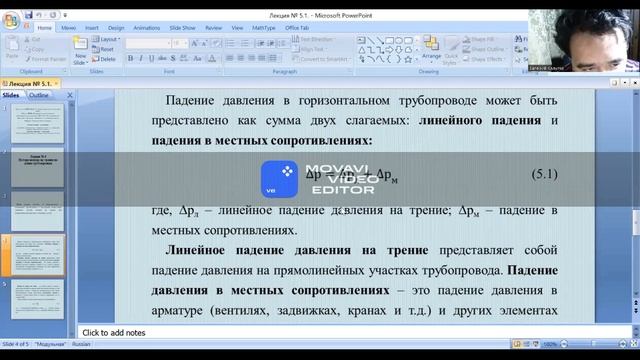Image resolution: width=640 pixels, height=360 pixels.
Task: Open the Office Tab ribbon tab
Action: 297,28
